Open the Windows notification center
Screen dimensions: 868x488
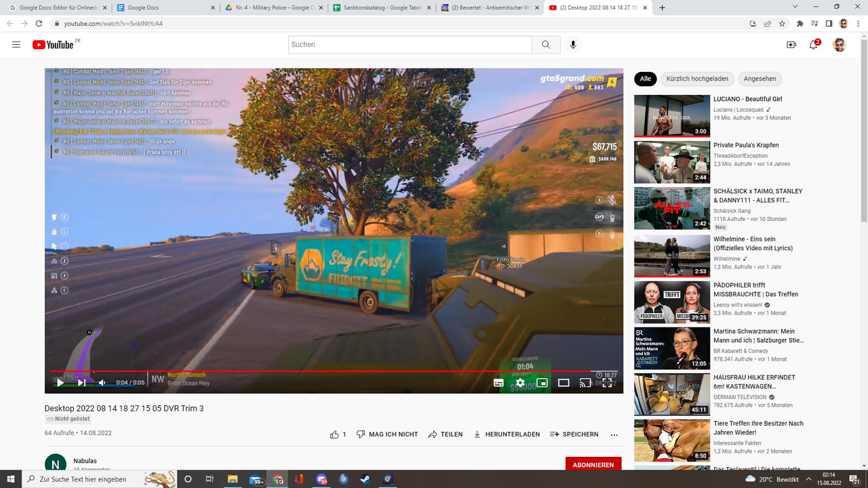[x=855, y=479]
